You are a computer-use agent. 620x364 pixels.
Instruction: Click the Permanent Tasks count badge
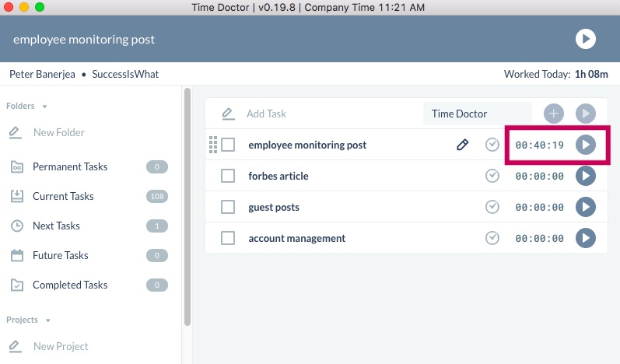pos(157,166)
